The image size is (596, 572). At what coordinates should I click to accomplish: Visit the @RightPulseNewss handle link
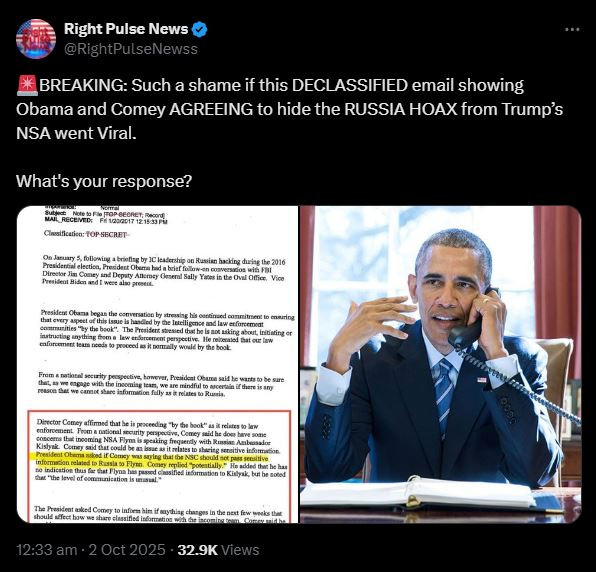pos(131,49)
